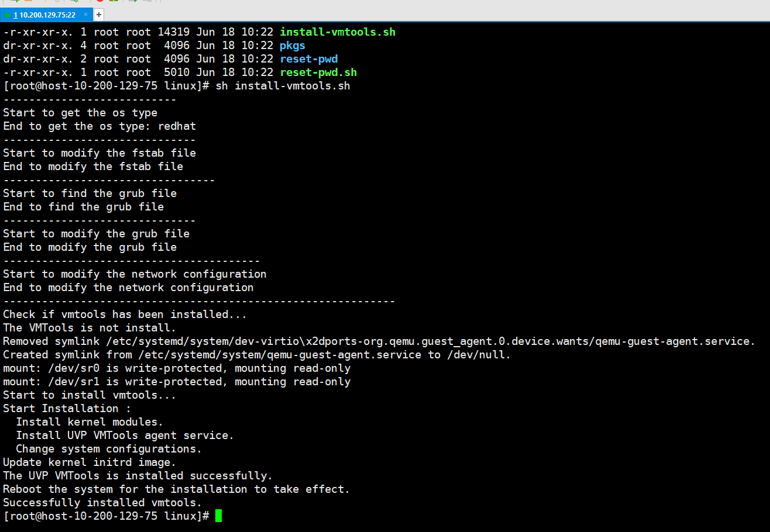
Task: Click the 'Removed symlink' output line
Action: [379, 341]
